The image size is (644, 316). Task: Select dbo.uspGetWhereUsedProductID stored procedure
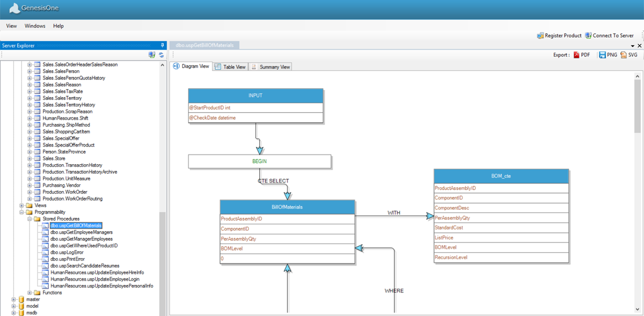tap(84, 245)
